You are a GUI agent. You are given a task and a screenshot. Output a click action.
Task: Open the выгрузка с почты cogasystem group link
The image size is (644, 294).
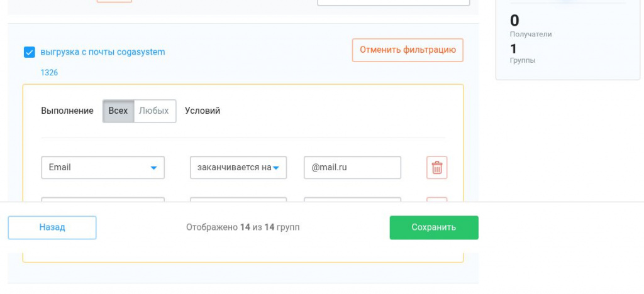[x=103, y=52]
